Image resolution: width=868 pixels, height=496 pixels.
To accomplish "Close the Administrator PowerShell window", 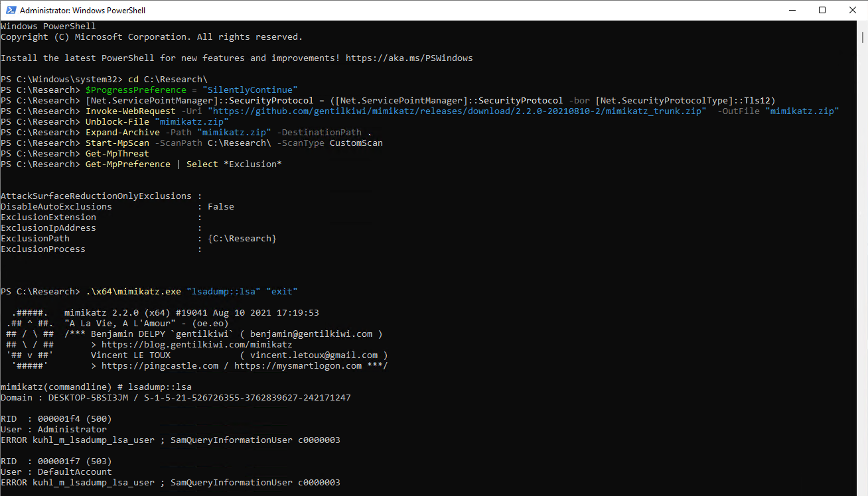I will (853, 10).
